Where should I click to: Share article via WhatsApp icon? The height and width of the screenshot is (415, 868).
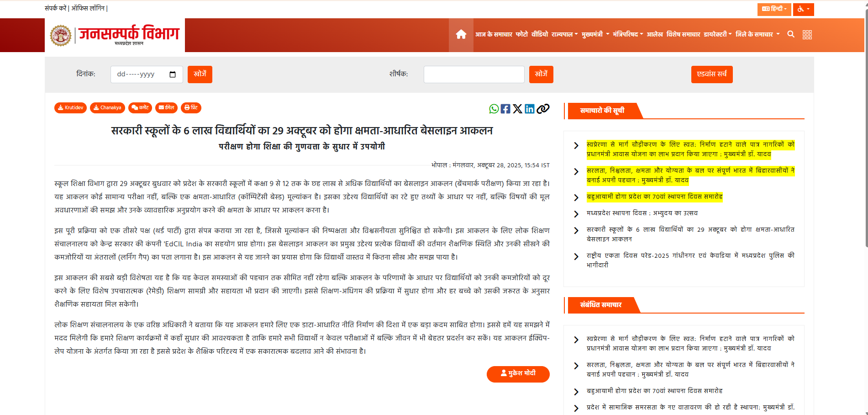point(494,109)
